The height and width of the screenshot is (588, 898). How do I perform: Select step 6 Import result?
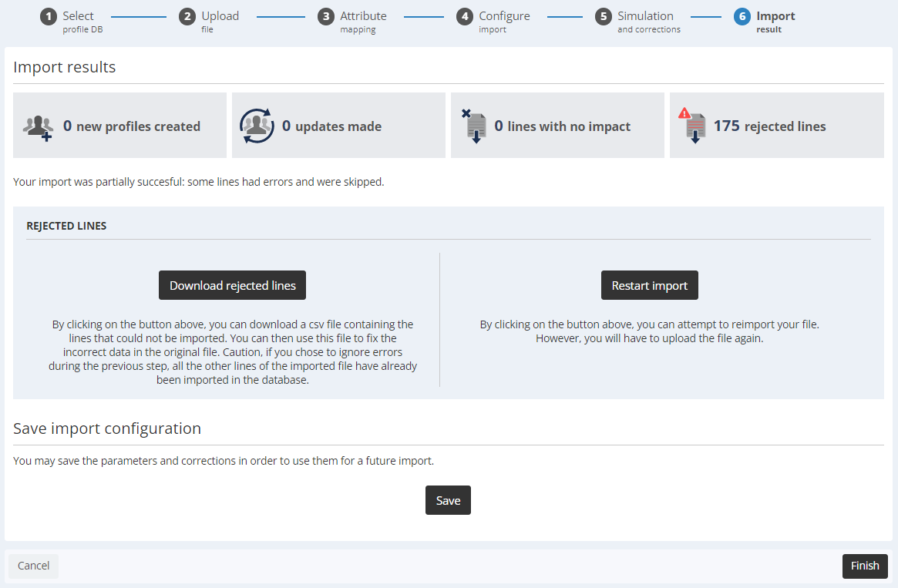tap(765, 21)
